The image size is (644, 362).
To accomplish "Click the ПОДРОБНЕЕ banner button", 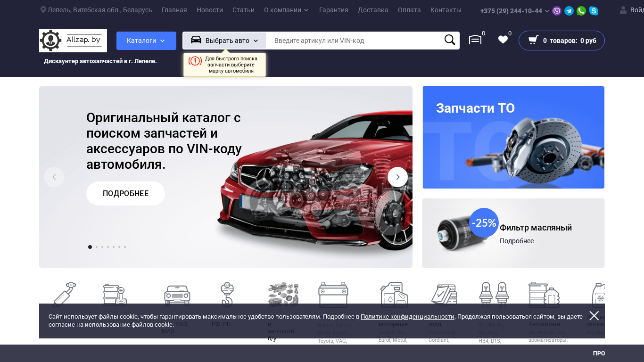I will (125, 193).
